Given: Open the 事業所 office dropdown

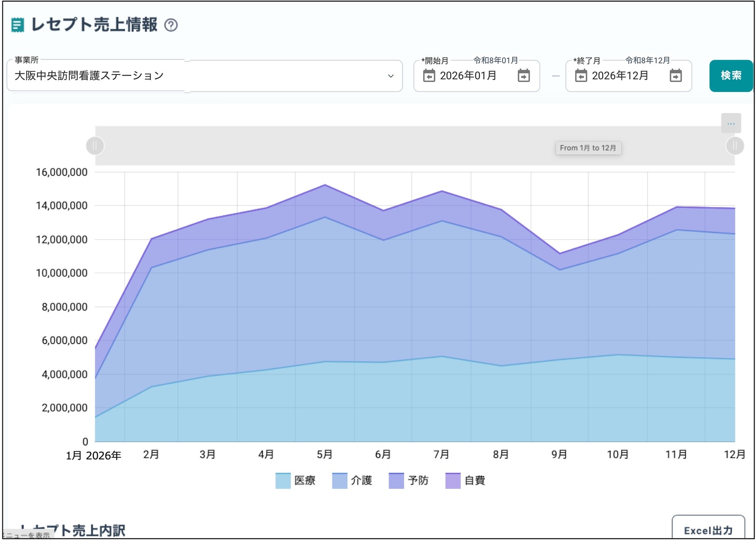Looking at the screenshot, I should pos(200,76).
